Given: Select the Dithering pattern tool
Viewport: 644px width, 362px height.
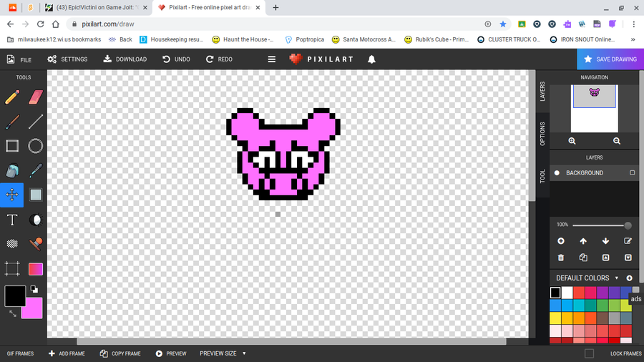Looking at the screenshot, I should click(12, 244).
